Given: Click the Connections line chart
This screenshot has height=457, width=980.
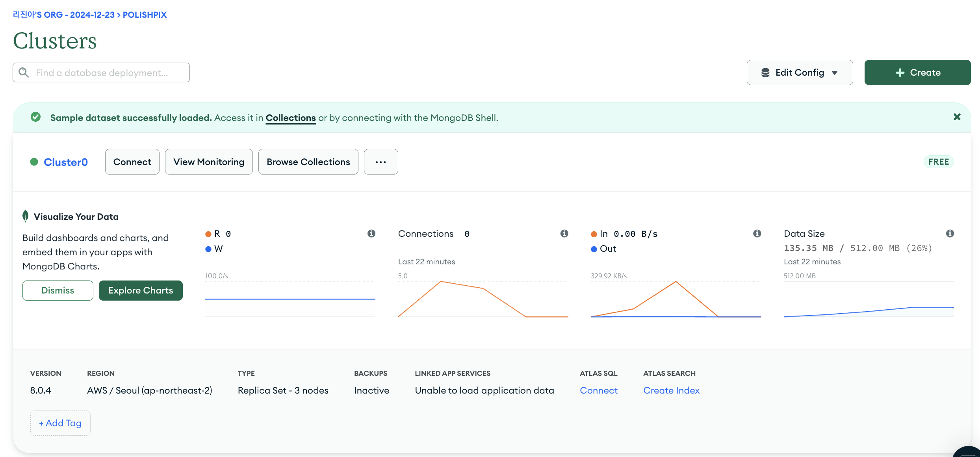Looking at the screenshot, I should pyautogui.click(x=483, y=299).
